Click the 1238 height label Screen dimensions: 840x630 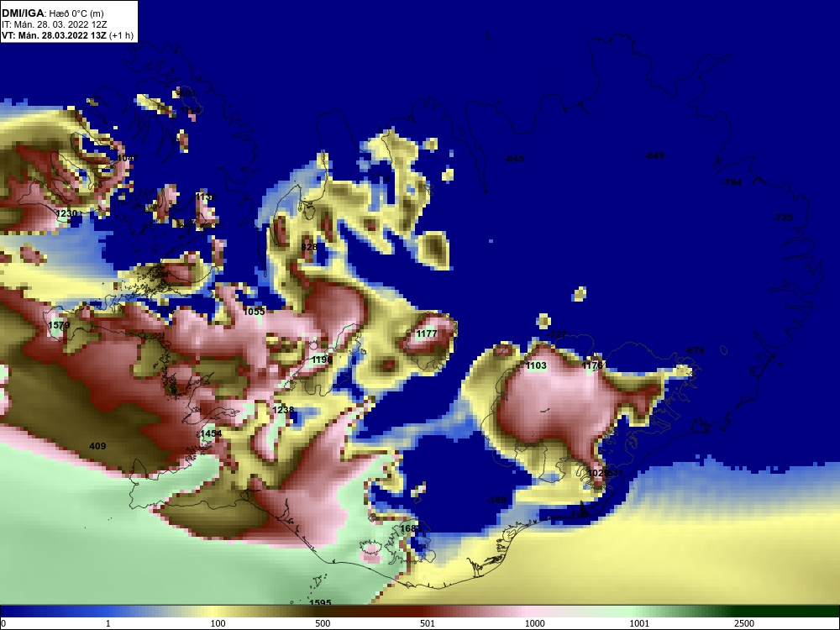click(283, 410)
